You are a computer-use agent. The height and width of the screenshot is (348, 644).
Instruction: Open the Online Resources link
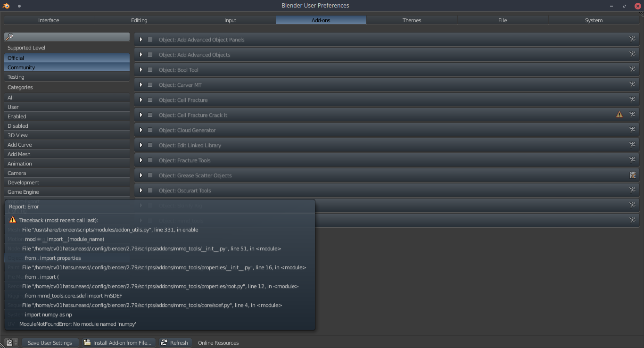click(218, 343)
